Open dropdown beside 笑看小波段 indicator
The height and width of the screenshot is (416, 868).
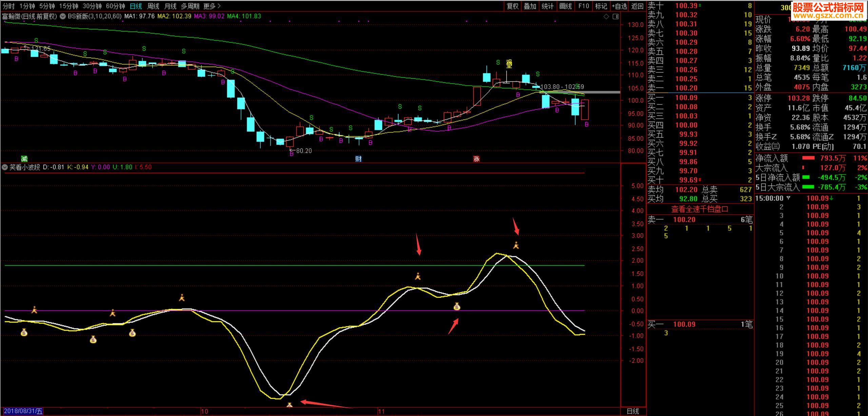tap(5, 167)
